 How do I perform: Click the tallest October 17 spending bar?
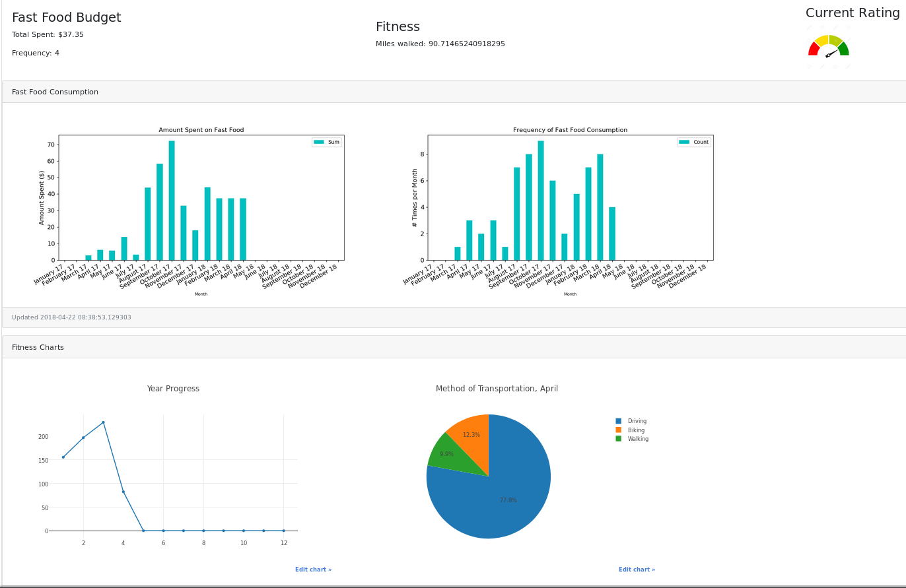pyautogui.click(x=172, y=201)
